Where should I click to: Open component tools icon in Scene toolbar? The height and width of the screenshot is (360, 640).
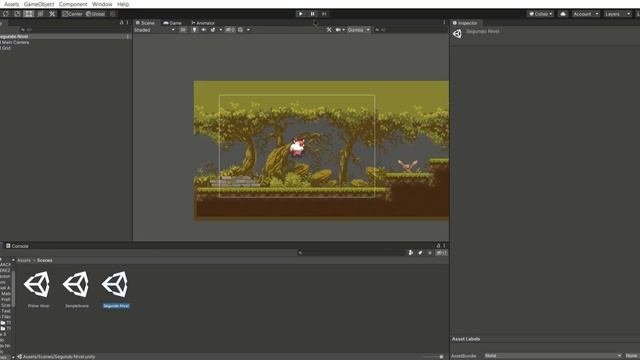329,30
